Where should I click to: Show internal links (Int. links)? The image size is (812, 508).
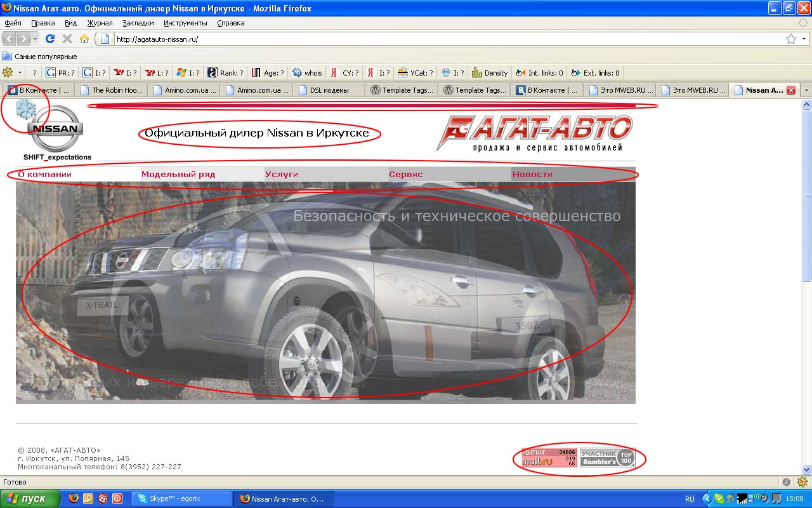(x=540, y=72)
